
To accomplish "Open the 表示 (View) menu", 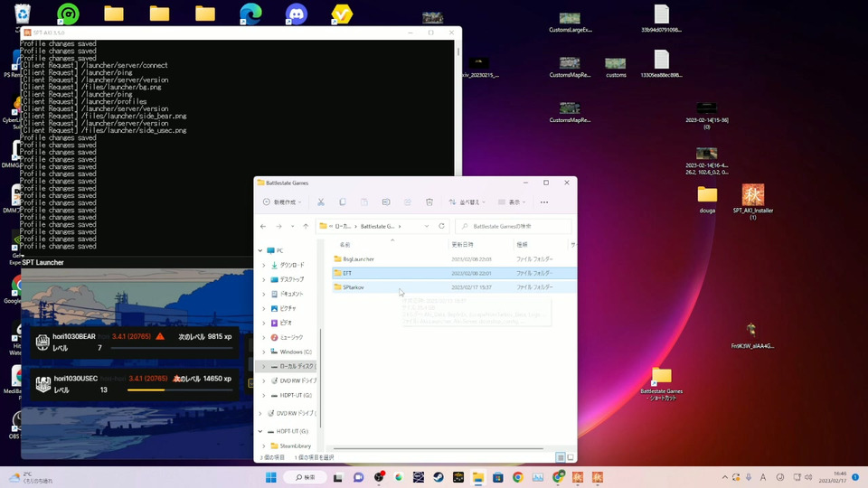I will click(x=514, y=202).
